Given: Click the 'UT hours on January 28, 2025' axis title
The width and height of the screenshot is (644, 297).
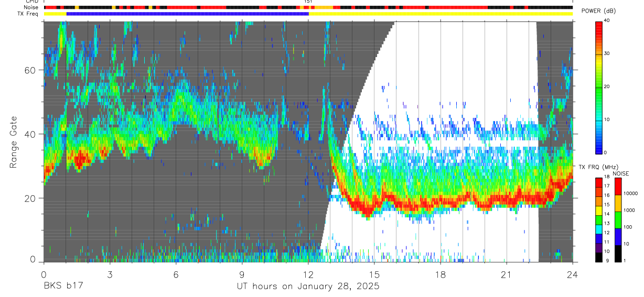Looking at the screenshot, I should 307,287.
